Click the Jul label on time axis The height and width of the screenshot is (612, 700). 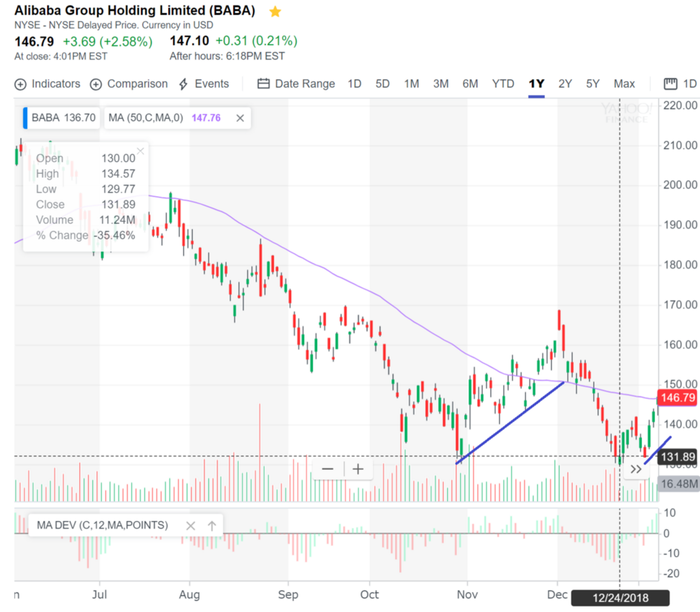[x=99, y=595]
